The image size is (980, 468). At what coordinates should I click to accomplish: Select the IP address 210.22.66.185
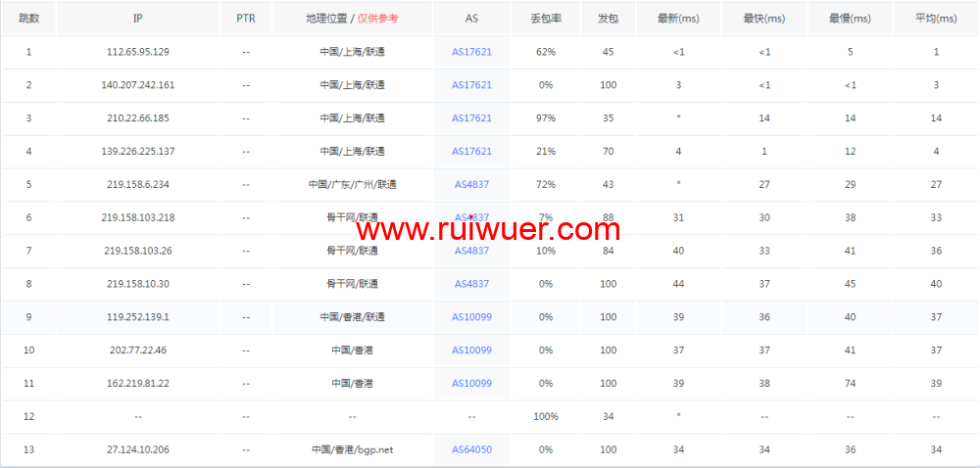coord(137,118)
